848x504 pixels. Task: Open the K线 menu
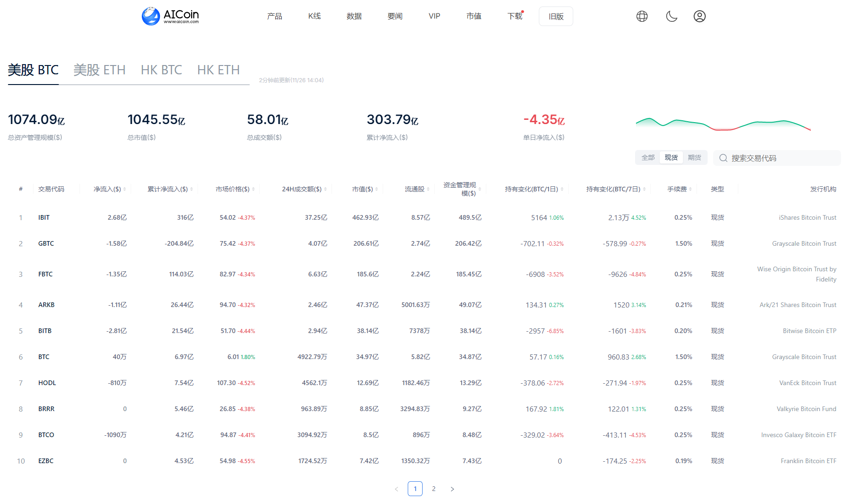coord(314,16)
